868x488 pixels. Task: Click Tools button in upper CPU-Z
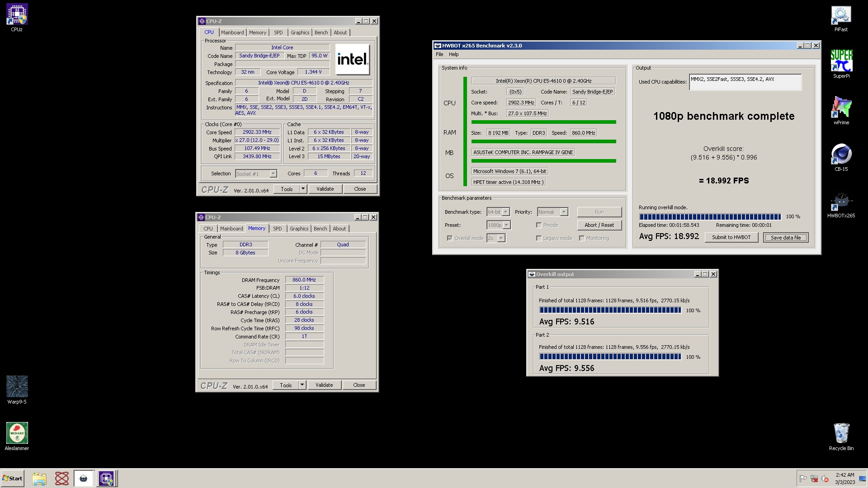pos(287,189)
